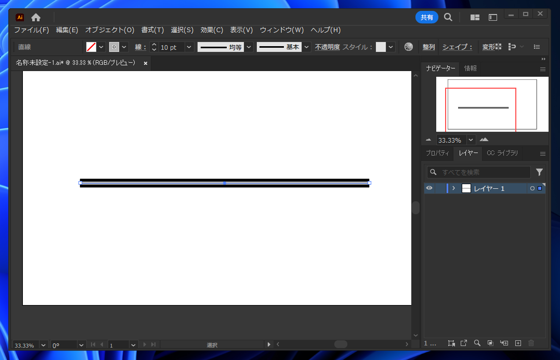Click the レイヤー 1 blue selection indicator square
560x360 pixels.
point(540,188)
